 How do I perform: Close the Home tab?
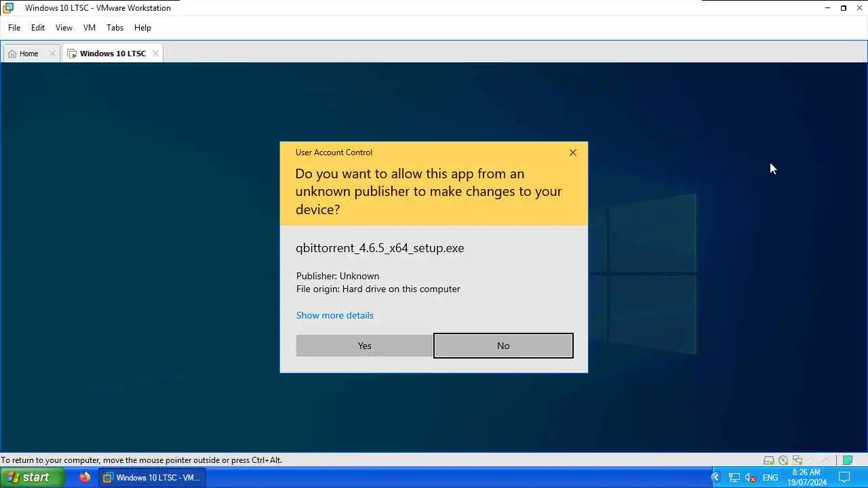click(x=52, y=54)
